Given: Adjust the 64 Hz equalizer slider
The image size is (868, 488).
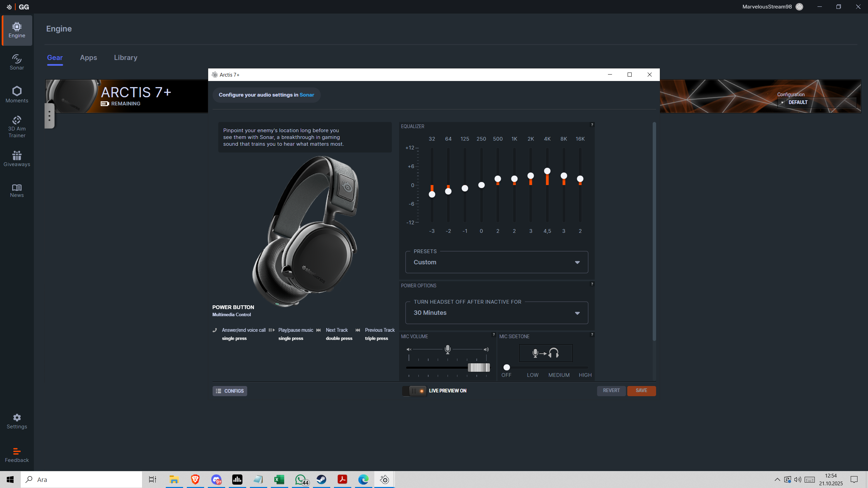Looking at the screenshot, I should tap(448, 191).
